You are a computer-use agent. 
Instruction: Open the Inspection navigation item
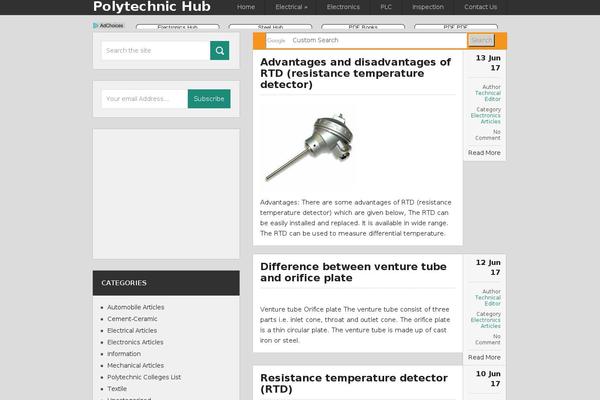coord(428,7)
